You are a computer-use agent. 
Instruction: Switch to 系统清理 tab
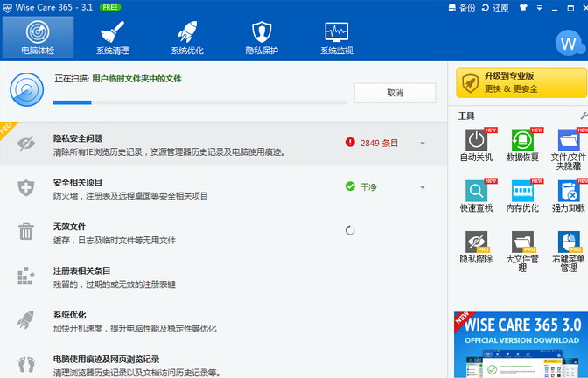(x=113, y=37)
